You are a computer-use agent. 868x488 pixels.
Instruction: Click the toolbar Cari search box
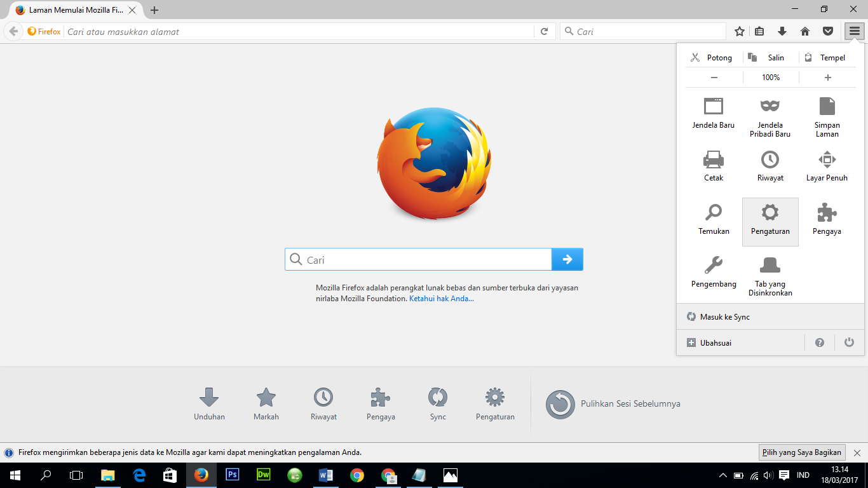click(x=643, y=31)
